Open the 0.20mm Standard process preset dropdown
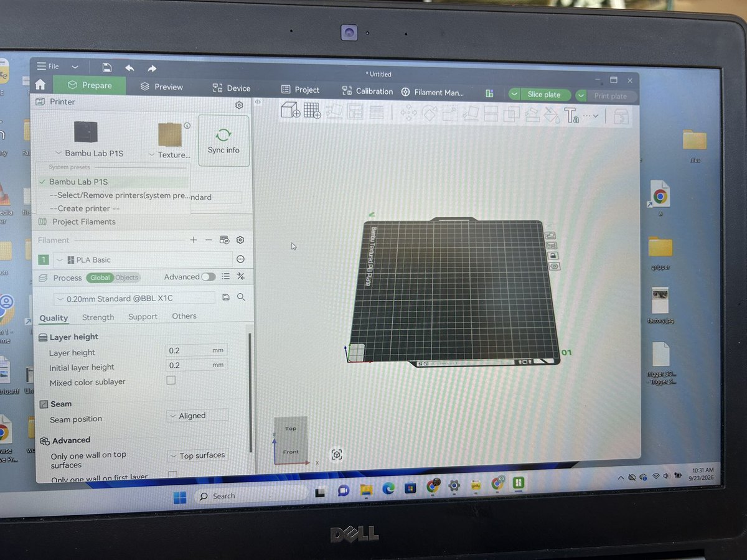Image resolution: width=747 pixels, height=560 pixels. coord(134,298)
